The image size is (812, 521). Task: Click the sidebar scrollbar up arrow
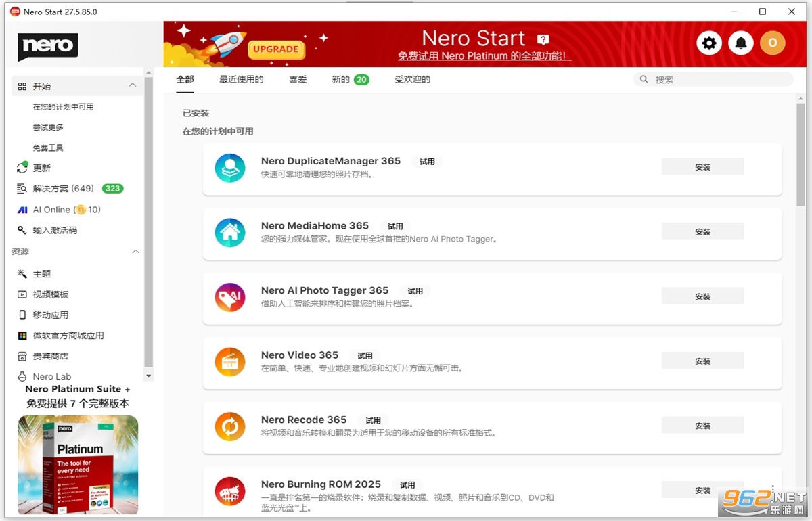149,72
